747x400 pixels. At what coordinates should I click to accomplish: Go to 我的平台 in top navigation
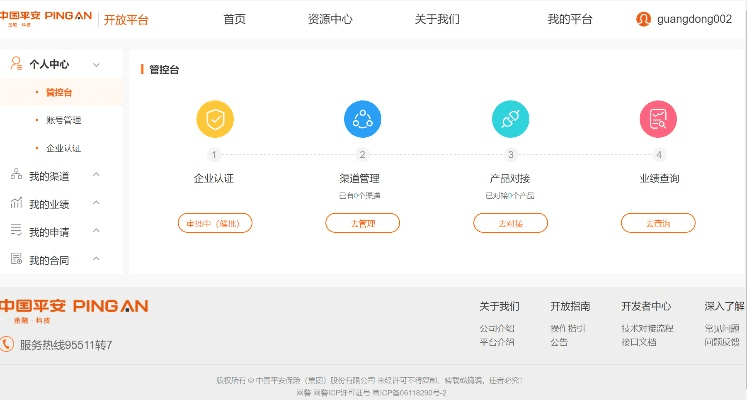[x=570, y=19]
